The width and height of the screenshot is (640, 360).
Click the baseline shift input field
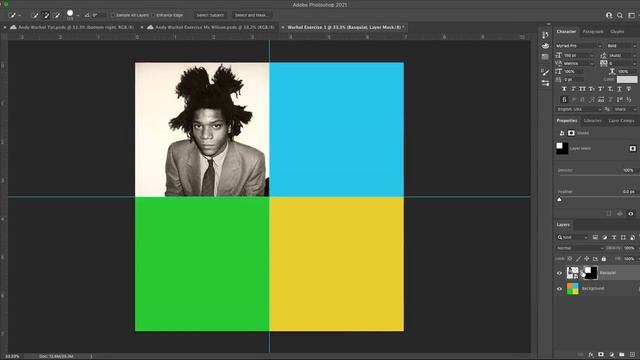click(x=574, y=80)
